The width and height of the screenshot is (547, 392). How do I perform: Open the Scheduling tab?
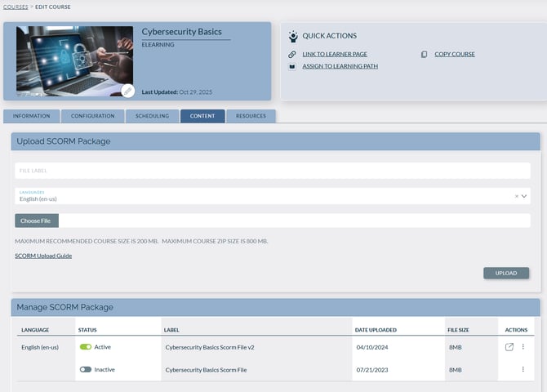[152, 116]
